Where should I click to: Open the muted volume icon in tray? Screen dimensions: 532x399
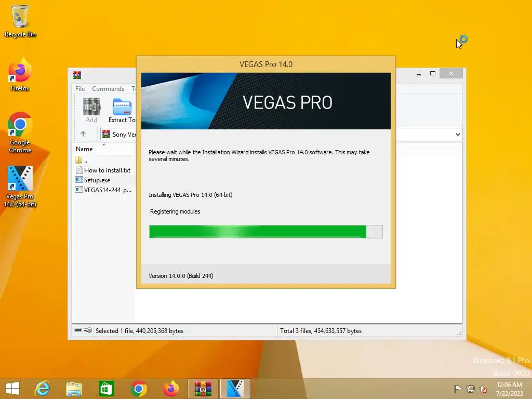(483, 389)
